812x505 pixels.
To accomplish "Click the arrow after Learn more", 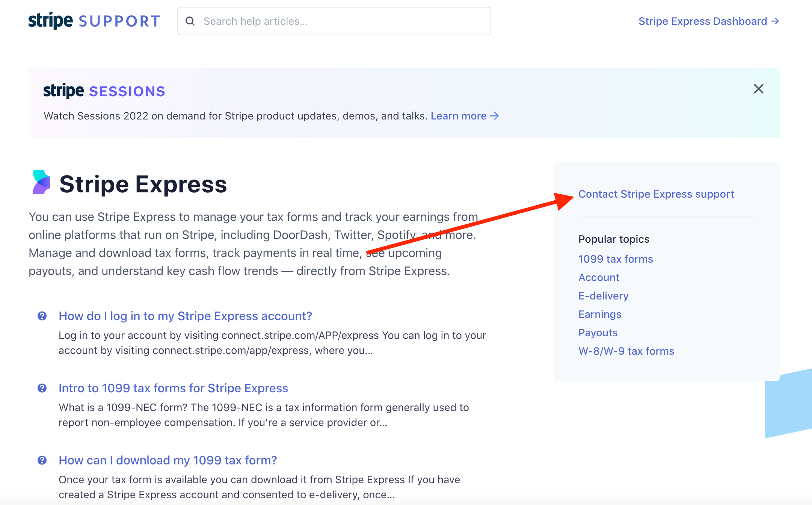I will pyautogui.click(x=495, y=116).
